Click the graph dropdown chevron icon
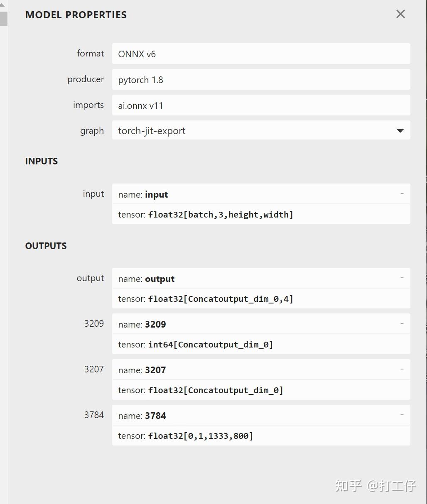This screenshot has height=504, width=427. click(400, 130)
